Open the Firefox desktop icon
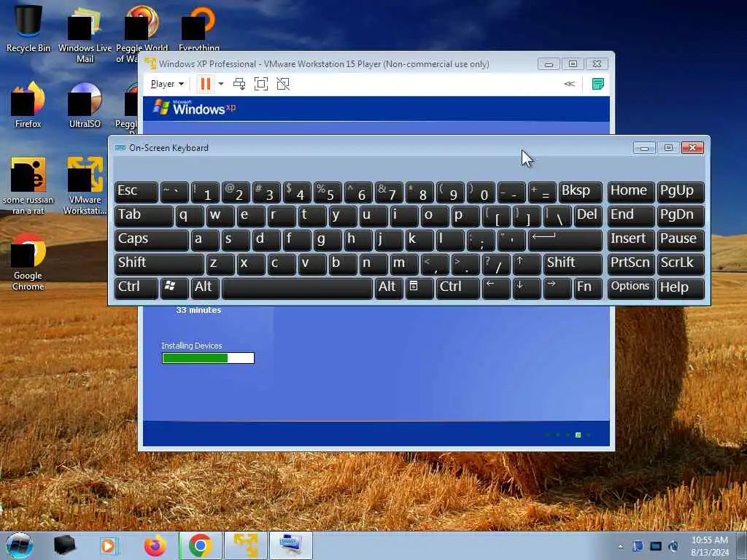747x560 pixels. click(x=28, y=106)
